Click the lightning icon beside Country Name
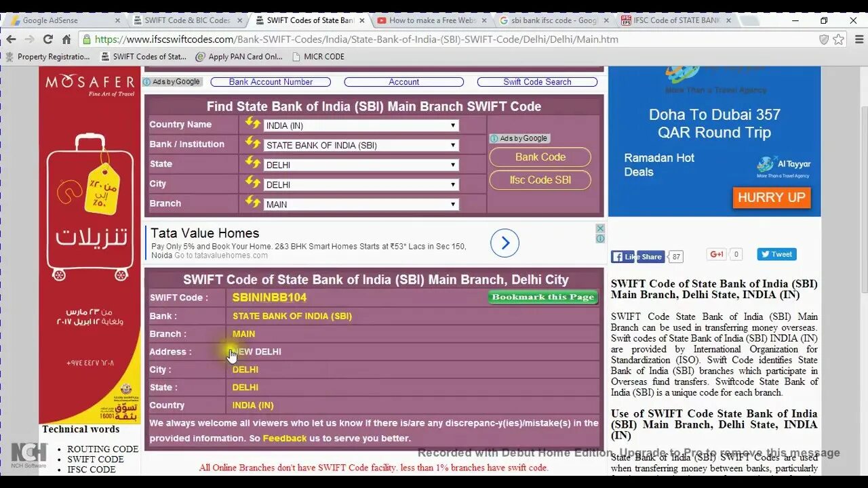 pyautogui.click(x=252, y=123)
